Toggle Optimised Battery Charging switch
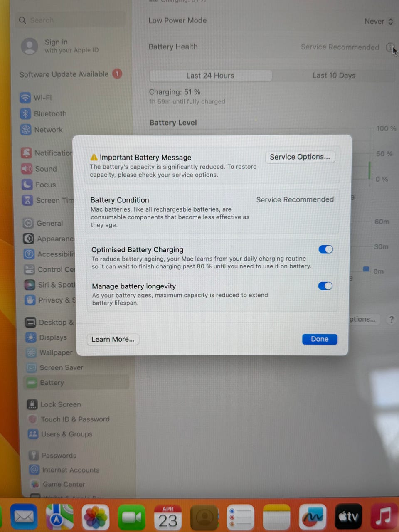This screenshot has height=532, width=399. point(325,249)
